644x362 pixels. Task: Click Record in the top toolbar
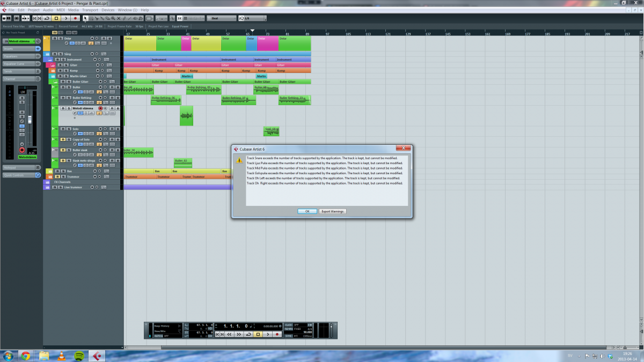coord(76,18)
